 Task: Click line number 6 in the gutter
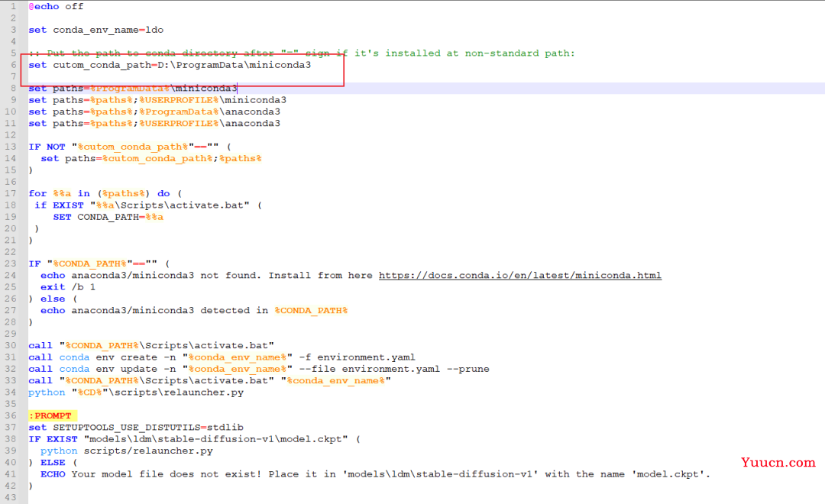13,65
